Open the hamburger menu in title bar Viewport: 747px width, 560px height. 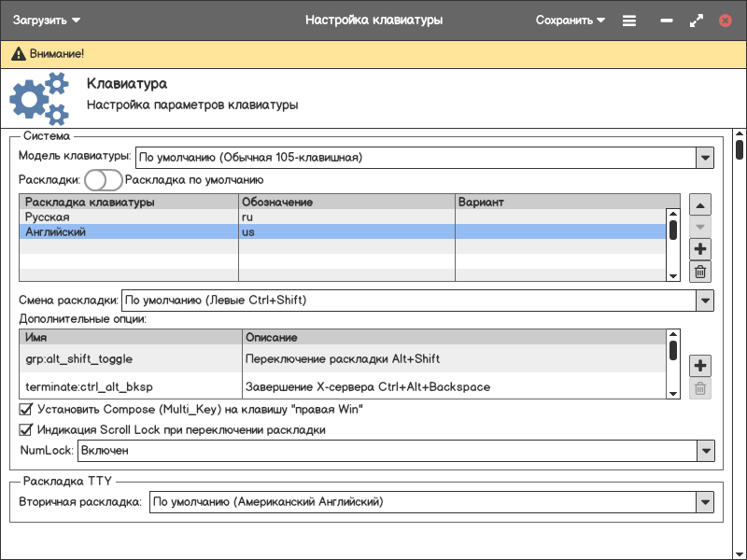[x=629, y=21]
